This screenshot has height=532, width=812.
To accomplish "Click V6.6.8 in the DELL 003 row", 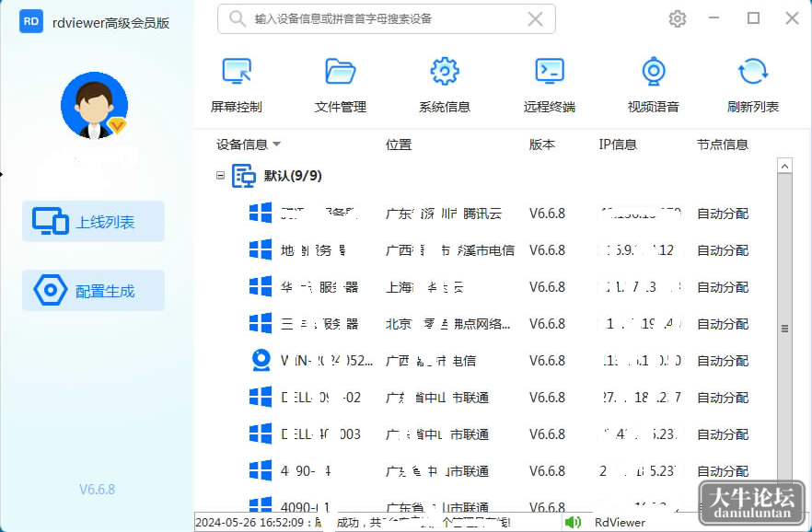I will pyautogui.click(x=547, y=434).
